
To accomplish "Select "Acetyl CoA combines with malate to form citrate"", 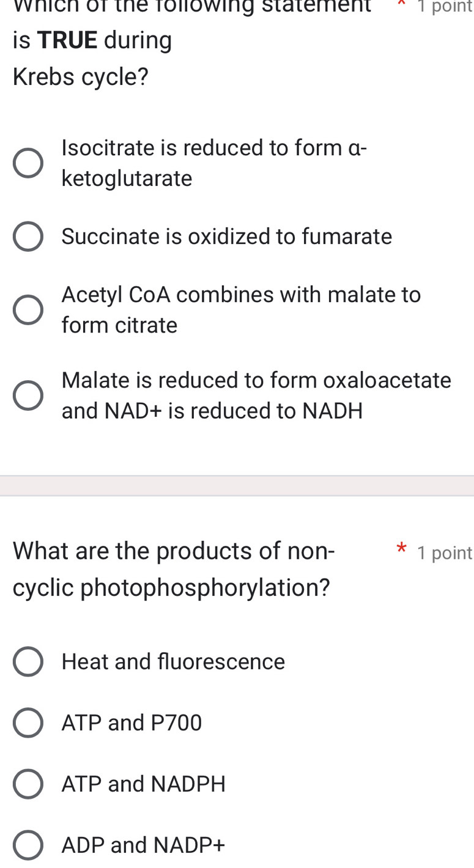I will click(28, 310).
